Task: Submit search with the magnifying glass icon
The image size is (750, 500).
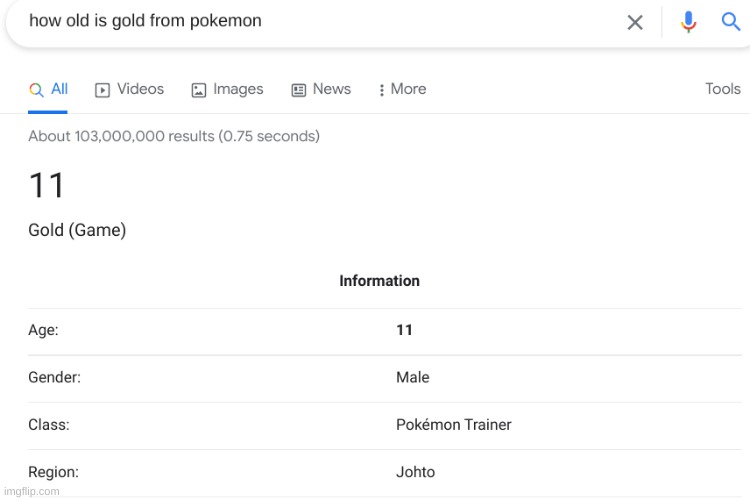Action: point(730,22)
